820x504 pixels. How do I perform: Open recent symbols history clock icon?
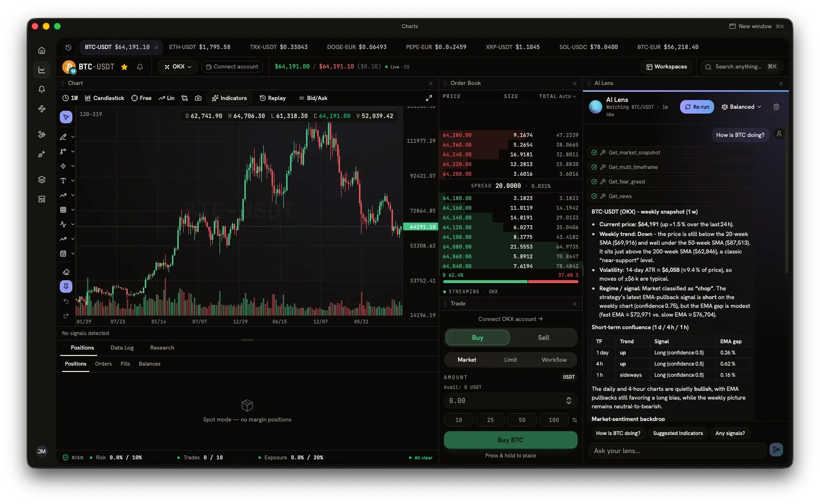(68, 47)
